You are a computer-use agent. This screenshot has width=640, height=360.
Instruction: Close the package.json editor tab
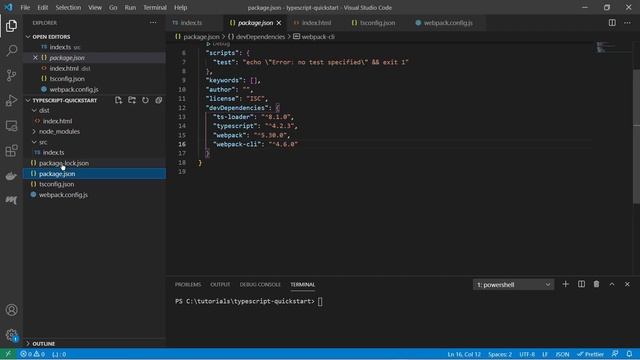pos(279,23)
